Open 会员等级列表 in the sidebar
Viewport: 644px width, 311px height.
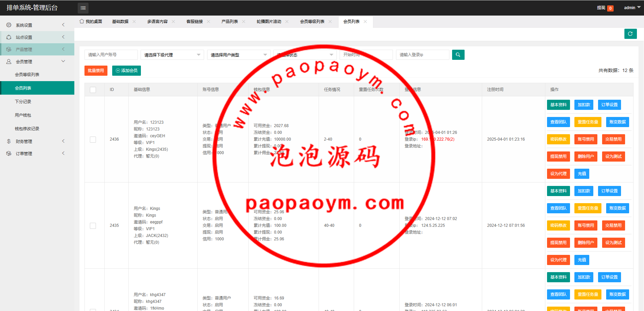[x=37, y=74]
